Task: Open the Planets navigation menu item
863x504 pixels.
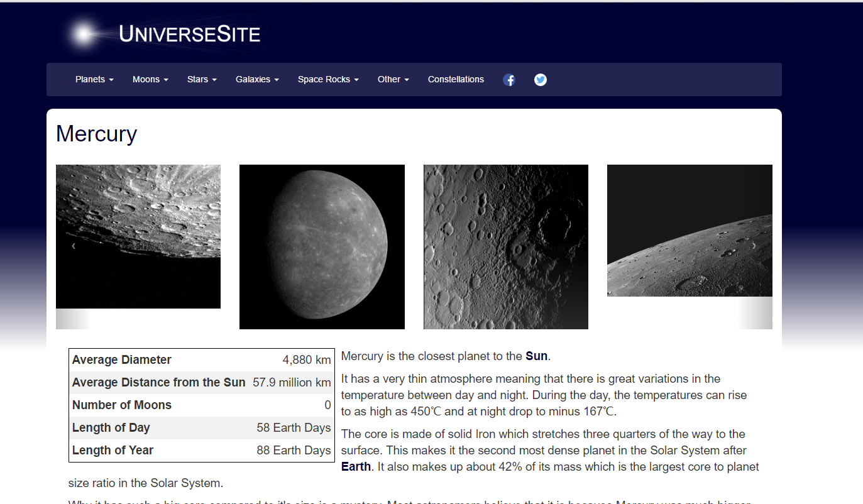Action: coord(94,79)
